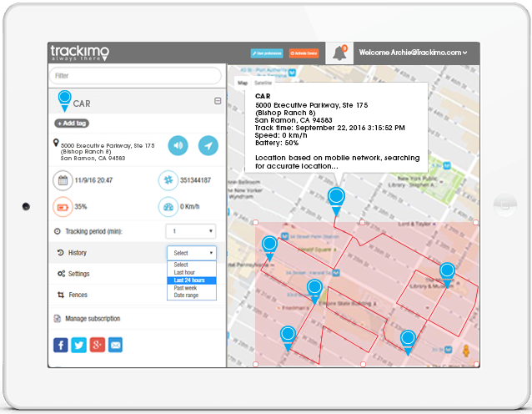Screen dimensions: 532x414
Task: Open User preferences
Action: click(x=267, y=53)
